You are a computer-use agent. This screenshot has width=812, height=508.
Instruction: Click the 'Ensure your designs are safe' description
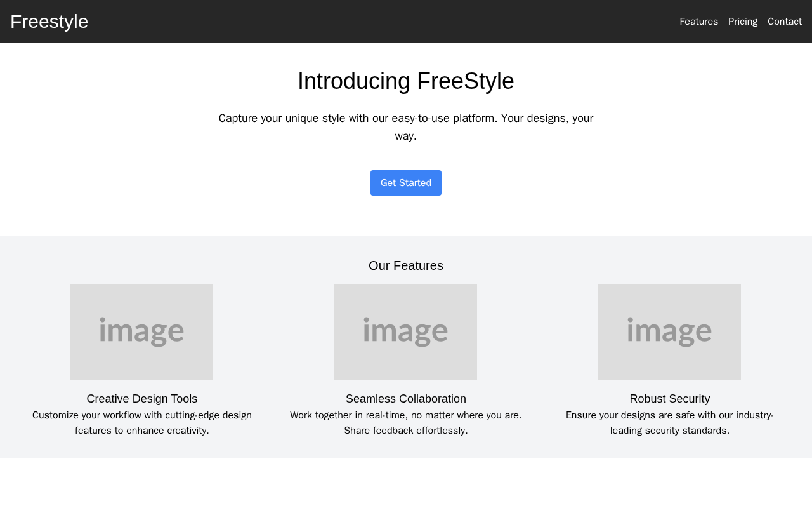(x=670, y=423)
